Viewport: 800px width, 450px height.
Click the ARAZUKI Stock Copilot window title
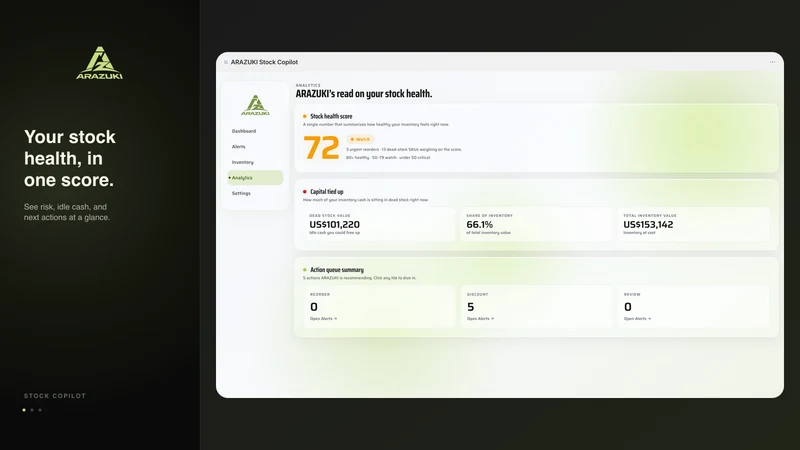(x=264, y=62)
